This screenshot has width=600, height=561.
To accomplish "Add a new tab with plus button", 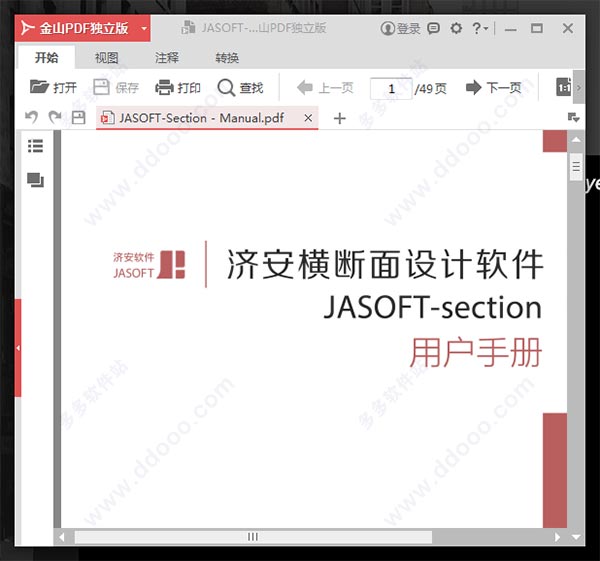I will pos(339,118).
